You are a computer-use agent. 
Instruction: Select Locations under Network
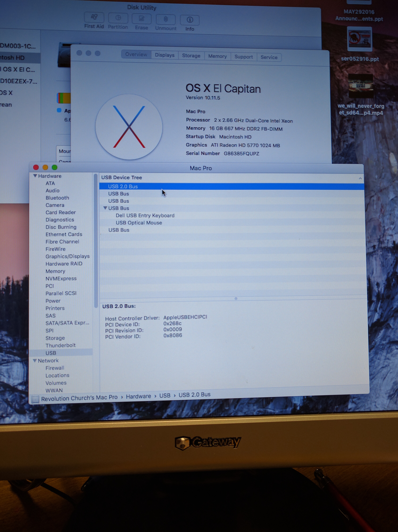pos(57,375)
